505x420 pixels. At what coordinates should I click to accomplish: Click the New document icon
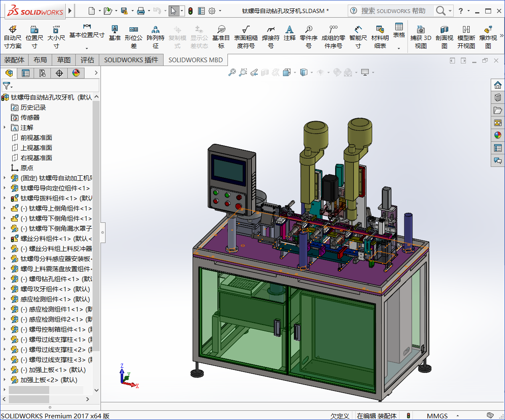pos(92,11)
